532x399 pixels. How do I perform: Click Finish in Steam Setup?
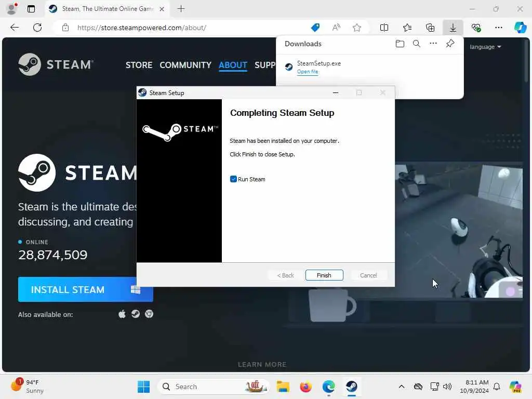point(324,275)
